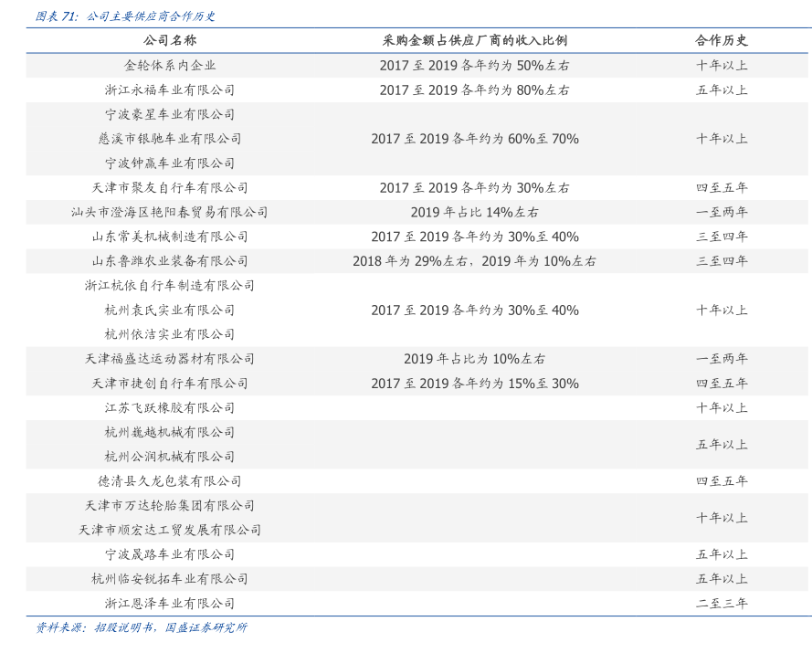
Task: Select "天津福盛达运动器材有限公司" company name
Action: tap(170, 359)
